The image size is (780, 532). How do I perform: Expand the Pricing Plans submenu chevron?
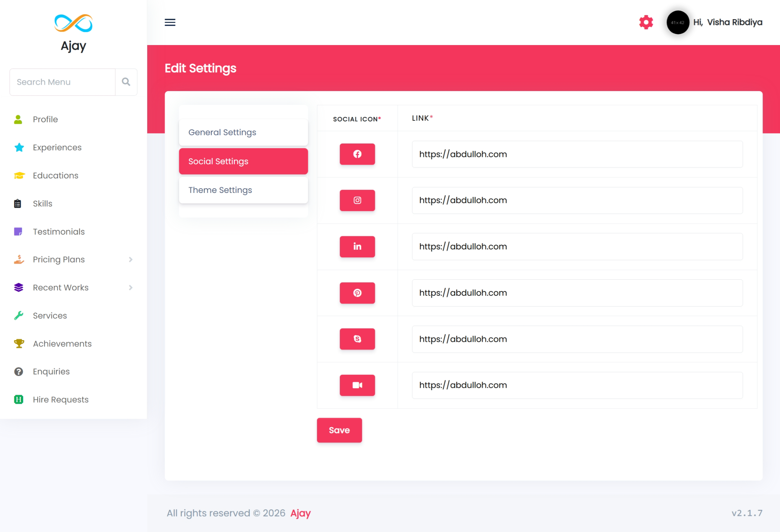point(130,259)
